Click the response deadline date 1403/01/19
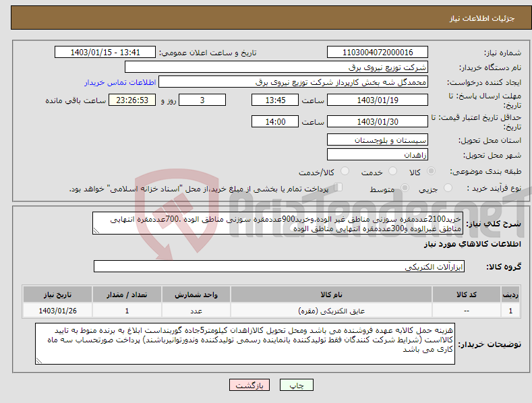The width and height of the screenshot is (532, 403). click(378, 100)
